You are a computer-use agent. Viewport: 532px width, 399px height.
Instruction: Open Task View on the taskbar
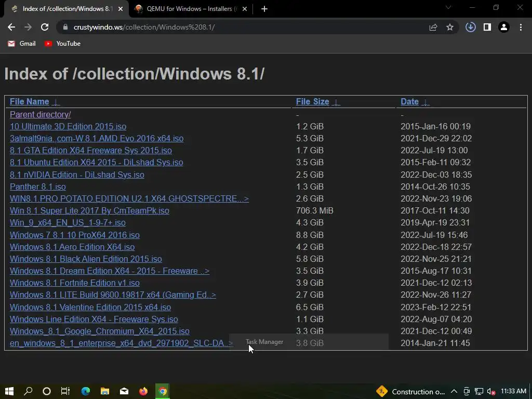click(65, 391)
